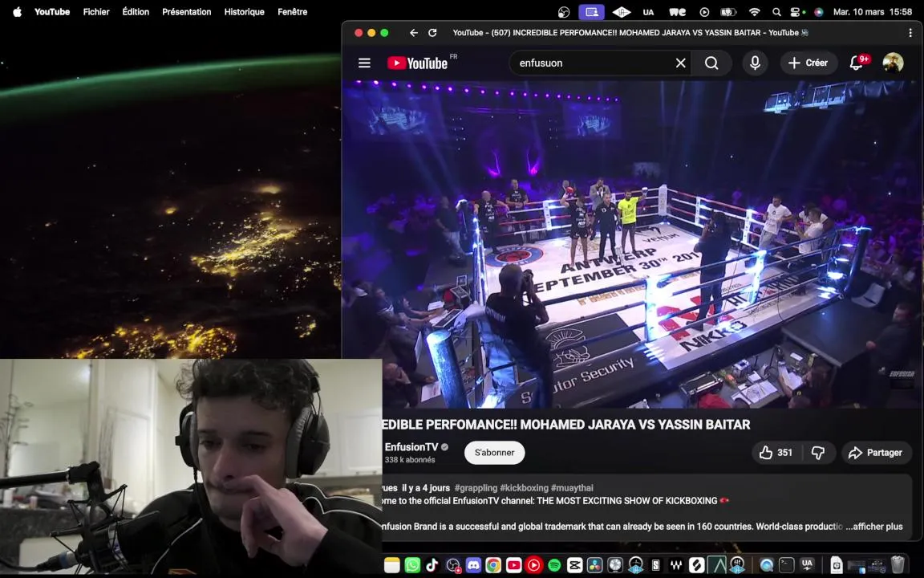Viewport: 924px width, 578px height.
Task: Click the OBS menu bar icon
Action: (564, 12)
